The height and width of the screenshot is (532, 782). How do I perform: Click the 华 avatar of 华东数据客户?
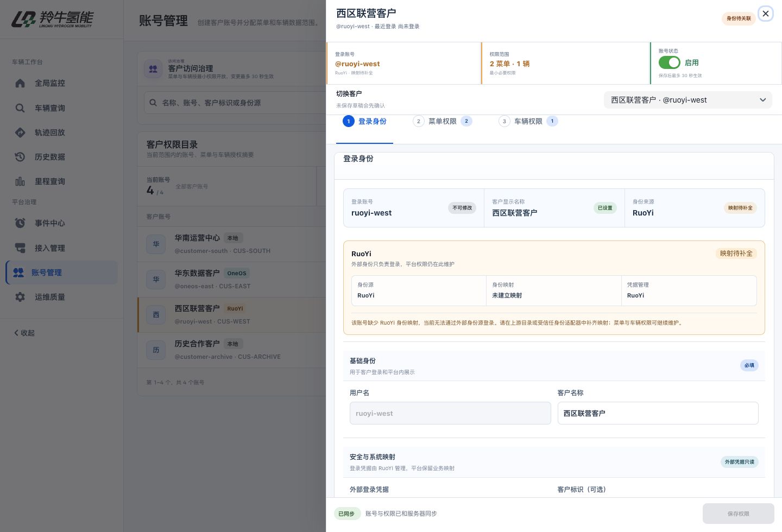pyautogui.click(x=156, y=280)
